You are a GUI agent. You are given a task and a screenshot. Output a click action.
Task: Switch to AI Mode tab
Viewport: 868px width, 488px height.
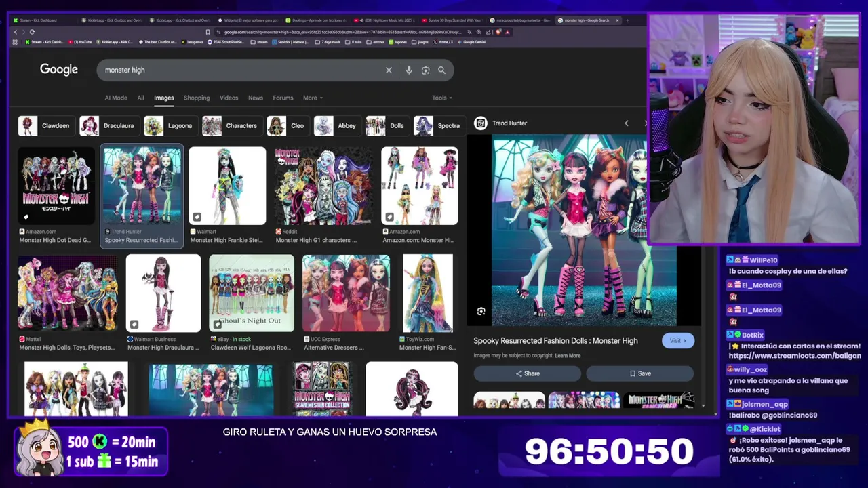tap(116, 98)
